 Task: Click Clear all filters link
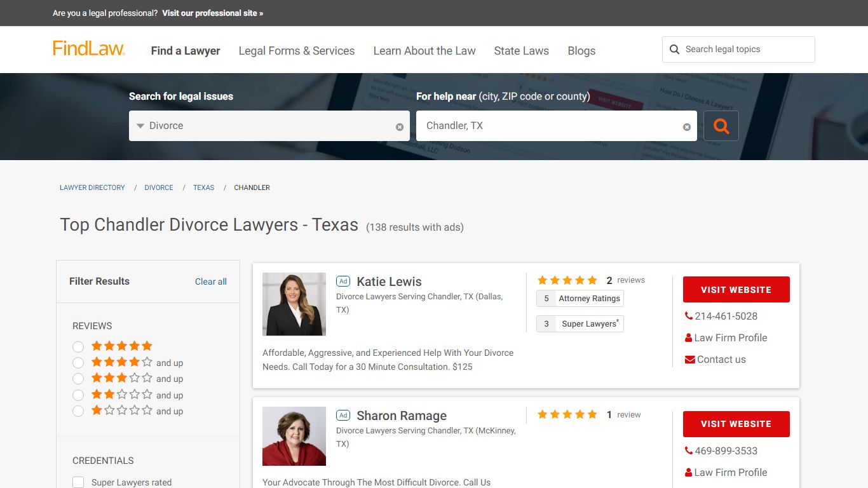[x=211, y=281]
